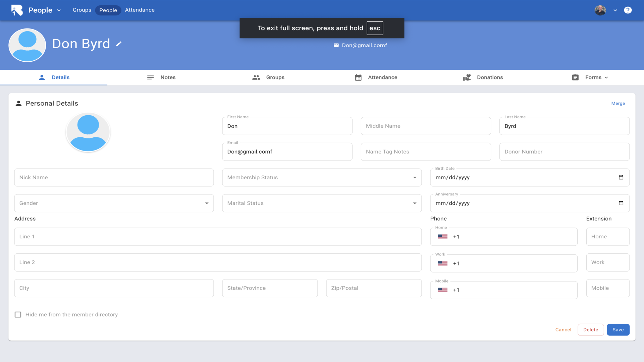This screenshot has height=362, width=644.
Task: Click the US flag in Mobile phone
Action: pyautogui.click(x=442, y=290)
